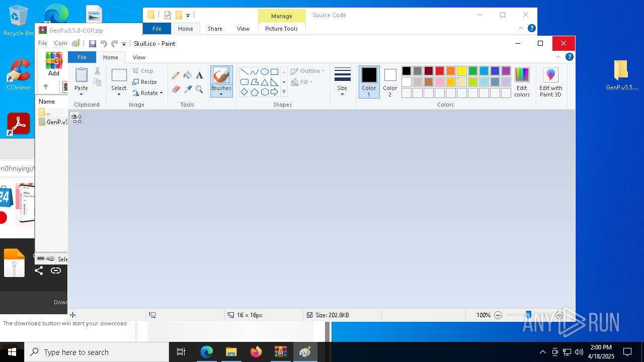Choose the Diamond shape
The image size is (644, 362).
pyautogui.click(x=244, y=92)
